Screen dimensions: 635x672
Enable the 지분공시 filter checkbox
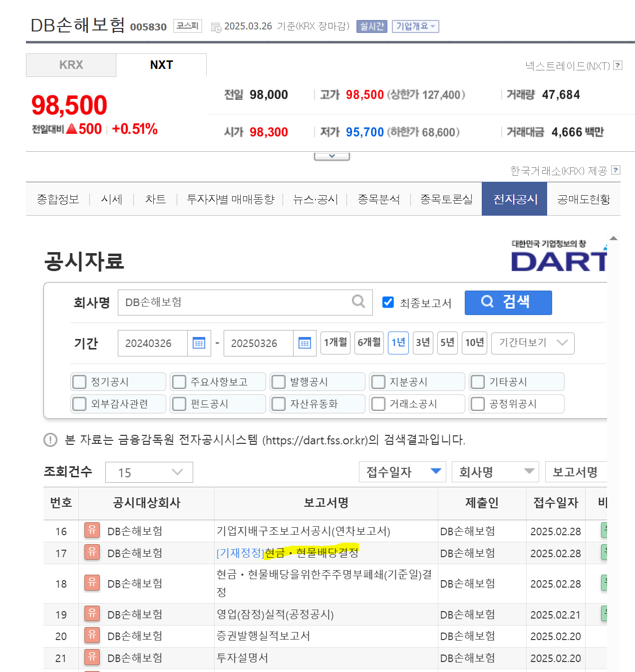378,381
